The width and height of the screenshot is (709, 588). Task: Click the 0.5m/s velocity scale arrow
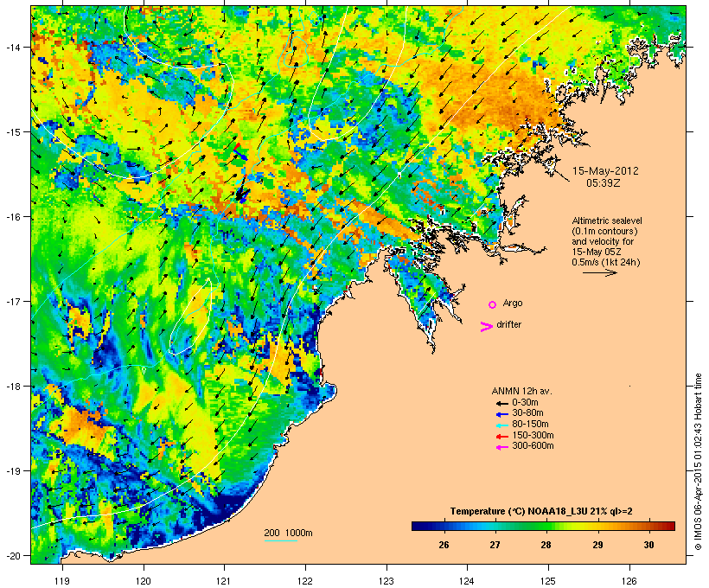pos(599,272)
